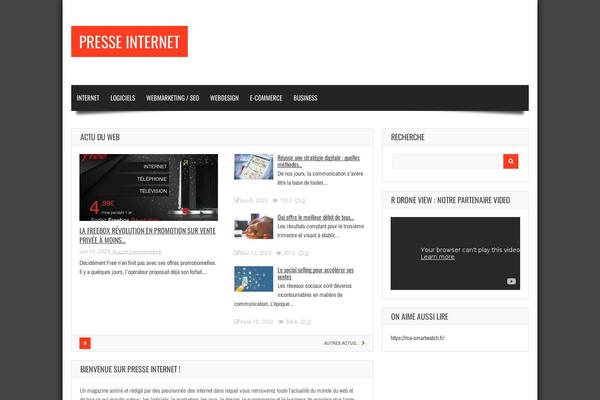Click the orange search magnifier button

point(510,161)
